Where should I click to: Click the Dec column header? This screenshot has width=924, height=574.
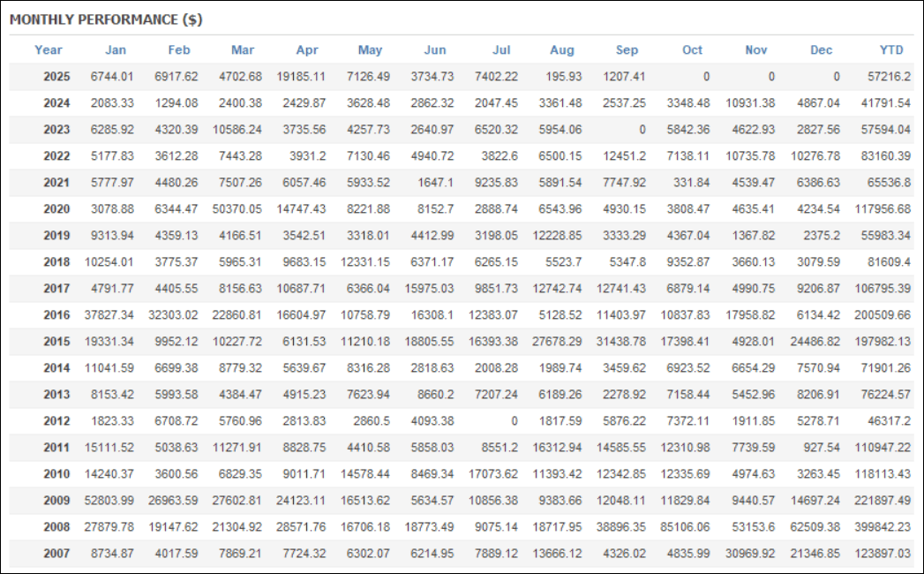click(822, 49)
